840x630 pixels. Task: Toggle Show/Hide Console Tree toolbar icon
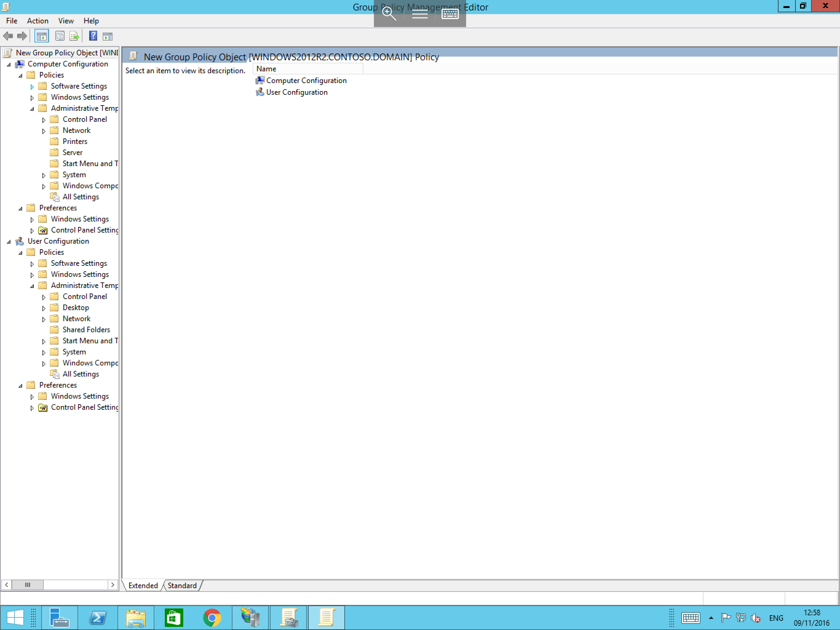tap(42, 36)
